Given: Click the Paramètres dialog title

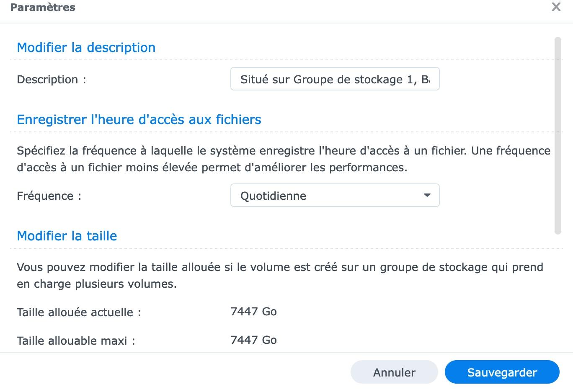Looking at the screenshot, I should click(43, 8).
